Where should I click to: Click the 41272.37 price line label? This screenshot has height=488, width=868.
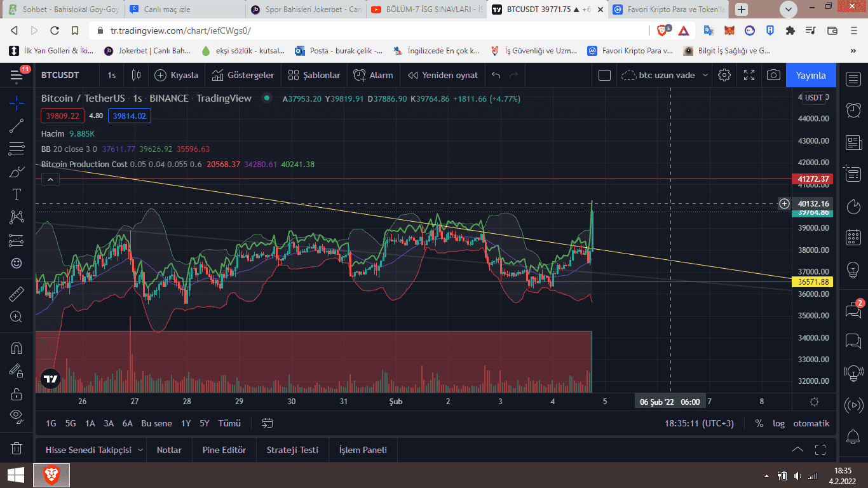tap(814, 179)
